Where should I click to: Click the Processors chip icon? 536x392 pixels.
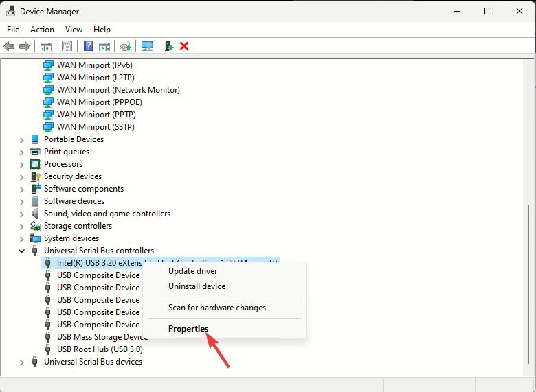pos(35,164)
